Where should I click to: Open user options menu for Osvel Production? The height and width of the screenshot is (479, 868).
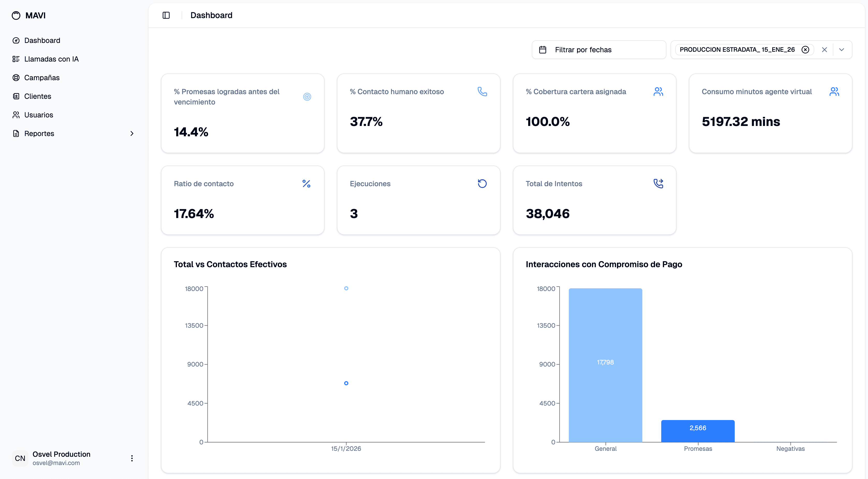132,458
